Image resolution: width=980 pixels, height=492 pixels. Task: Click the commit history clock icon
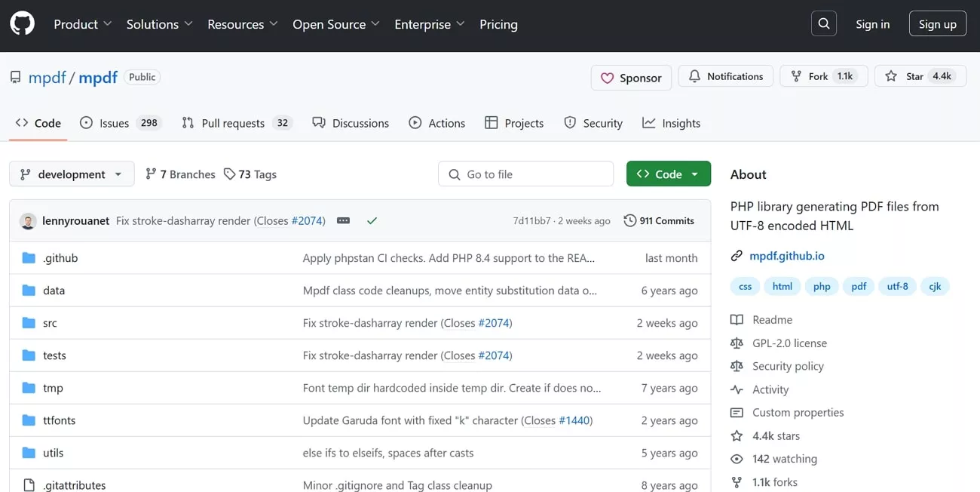(x=630, y=220)
